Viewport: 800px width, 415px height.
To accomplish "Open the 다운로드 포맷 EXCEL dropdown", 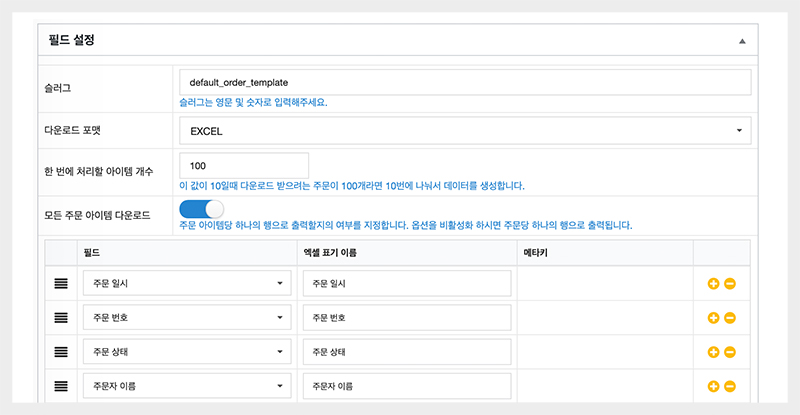I will pos(464,130).
